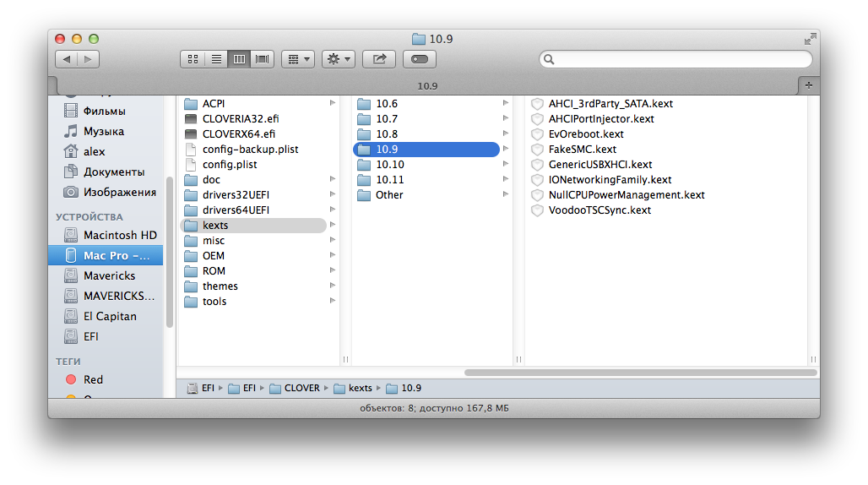Open the 10.6 kexts folder
This screenshot has width=868, height=485.
tap(387, 104)
